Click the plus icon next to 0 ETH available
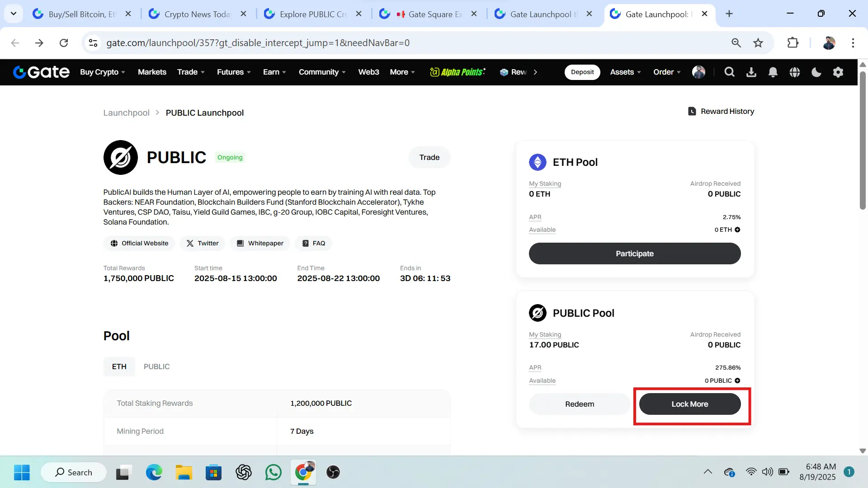Image resolution: width=868 pixels, height=488 pixels. [x=737, y=230]
